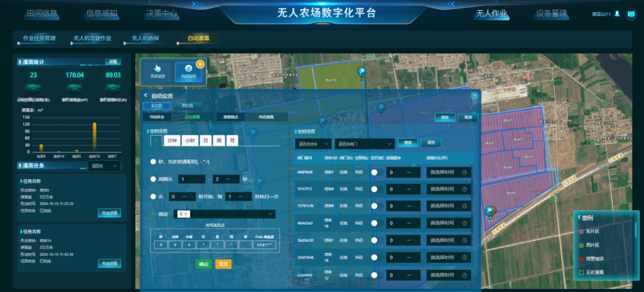
Task: Enable irrigation switch for valve 1f147f73
Action: pyautogui.click(x=375, y=189)
